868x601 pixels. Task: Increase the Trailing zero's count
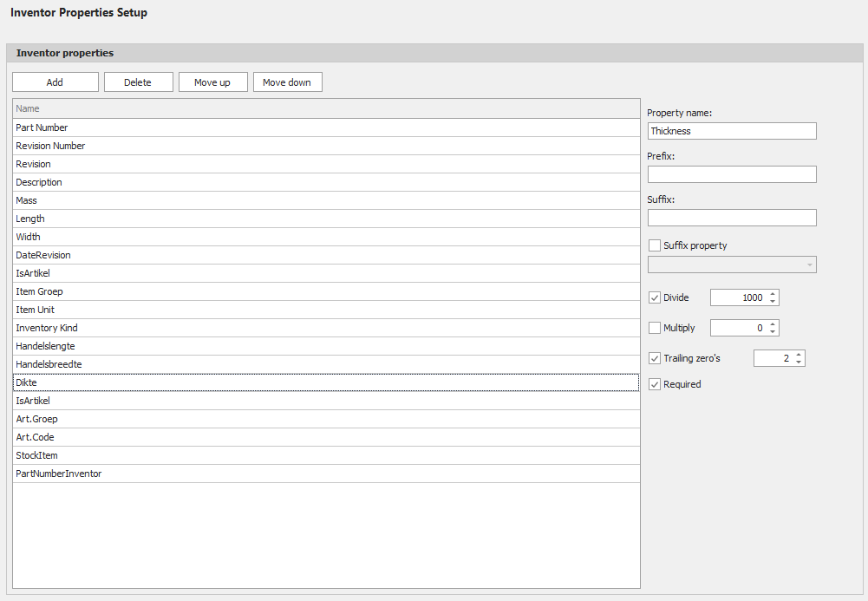click(799, 354)
